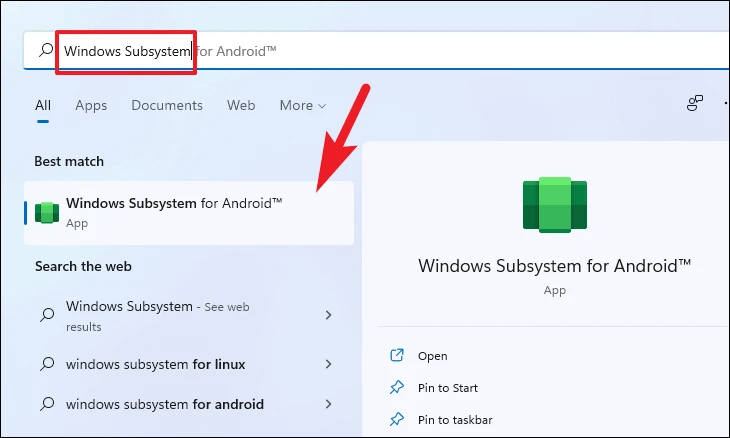This screenshot has width=730, height=438.
Task: Open best match Windows Subsystem for Android result
Action: point(189,213)
